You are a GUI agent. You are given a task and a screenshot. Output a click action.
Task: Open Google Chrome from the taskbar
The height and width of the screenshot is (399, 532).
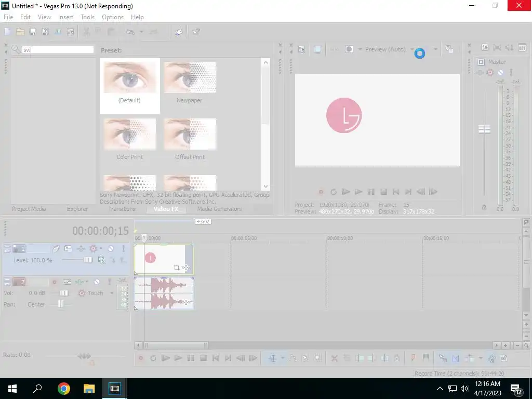tap(64, 389)
